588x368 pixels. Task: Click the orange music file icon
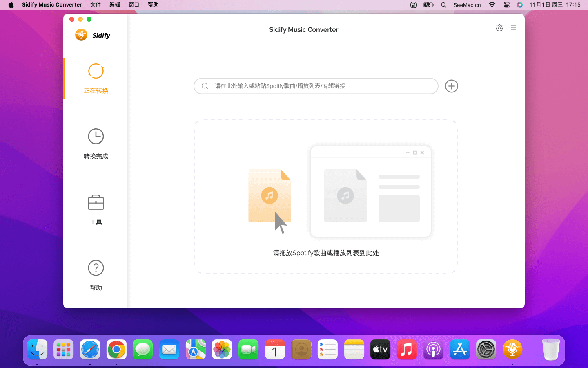coord(269,196)
